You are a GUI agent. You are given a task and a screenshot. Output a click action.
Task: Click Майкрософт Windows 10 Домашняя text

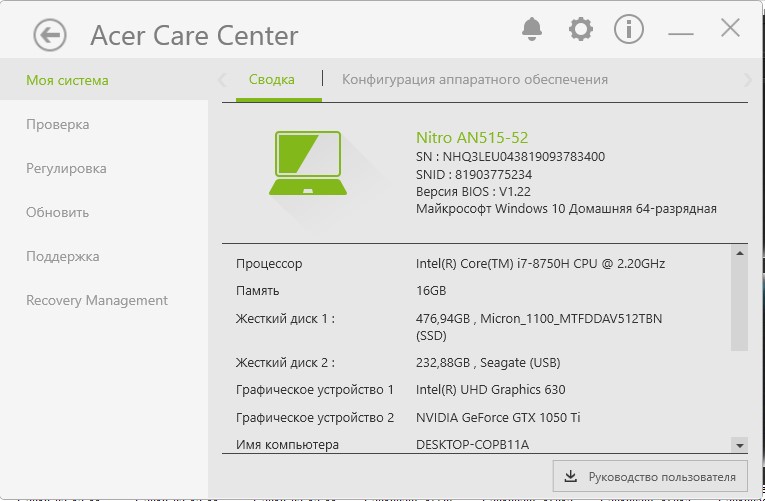click(566, 209)
